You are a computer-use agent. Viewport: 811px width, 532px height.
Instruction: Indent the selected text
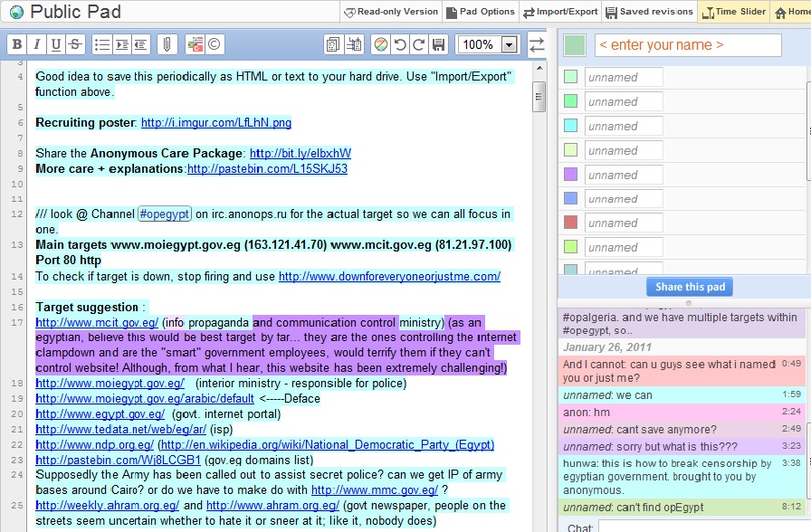(x=121, y=44)
